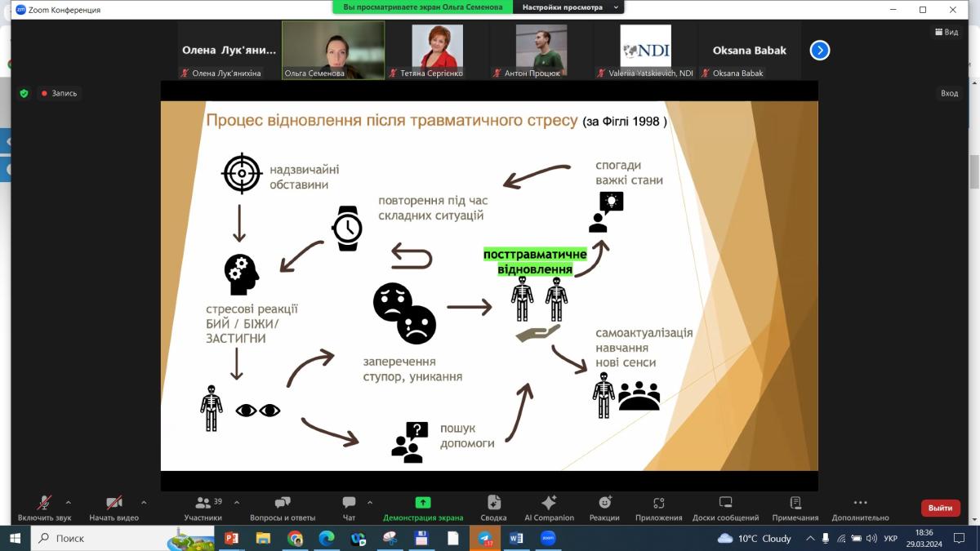Select Антон Процюк video thumbnail
Viewport: 980px width, 551px height.
pos(541,50)
